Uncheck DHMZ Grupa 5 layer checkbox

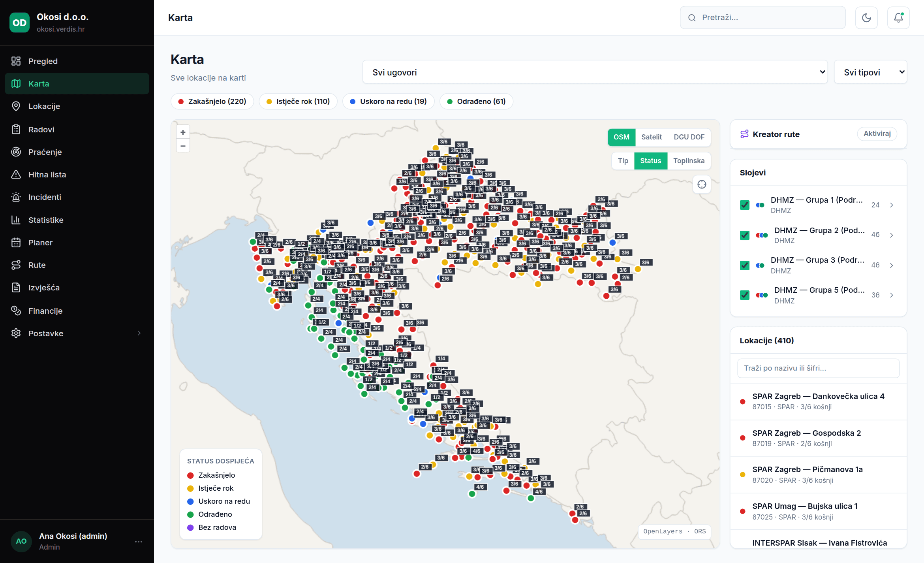click(745, 295)
